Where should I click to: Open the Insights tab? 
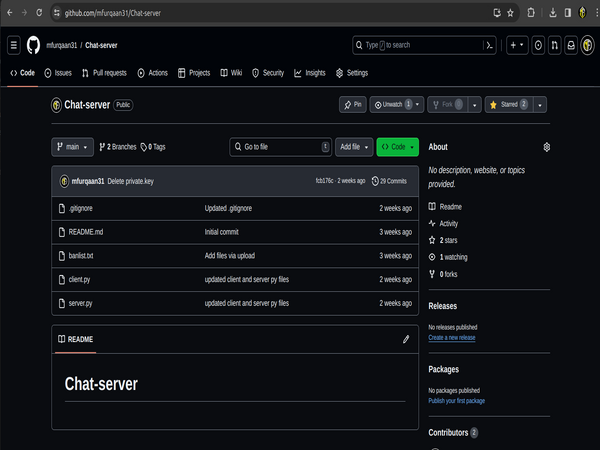click(x=310, y=73)
